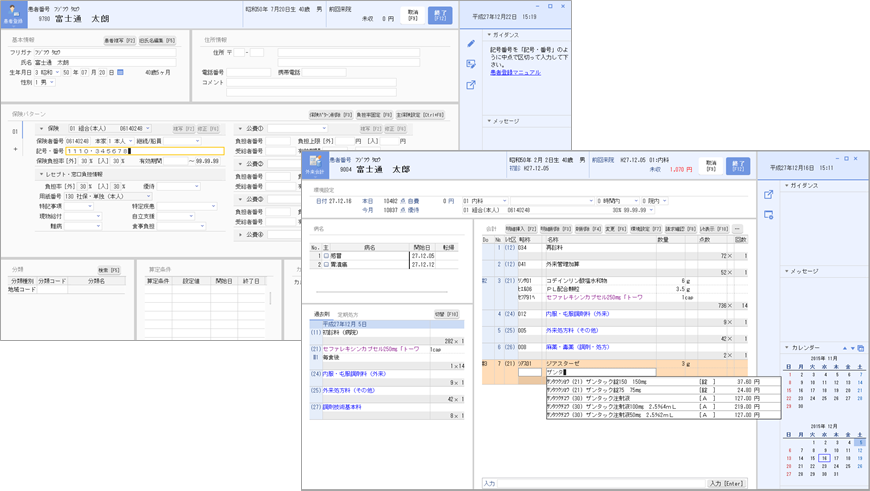Click the calendar expand icon in the calendar header
Viewport: 870px width, 491px height.
[x=861, y=348]
